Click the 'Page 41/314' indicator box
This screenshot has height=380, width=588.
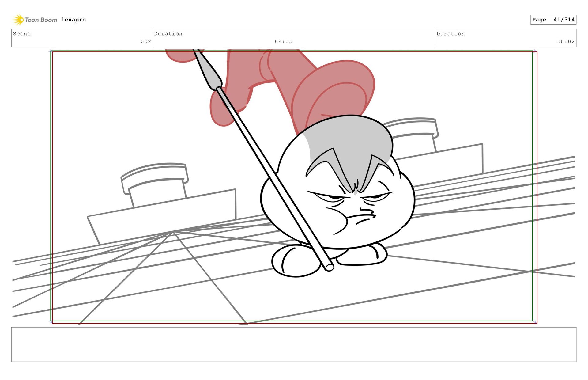coord(553,20)
